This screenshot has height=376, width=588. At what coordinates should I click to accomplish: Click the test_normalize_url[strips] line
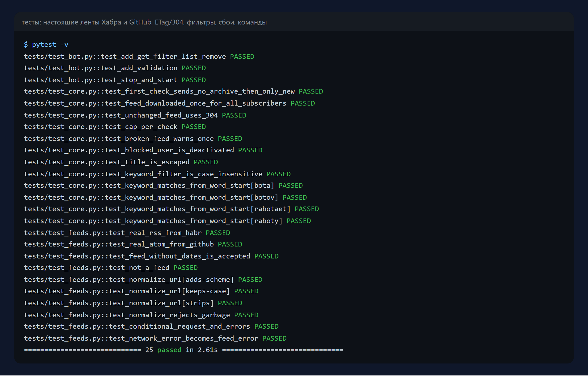tap(133, 303)
